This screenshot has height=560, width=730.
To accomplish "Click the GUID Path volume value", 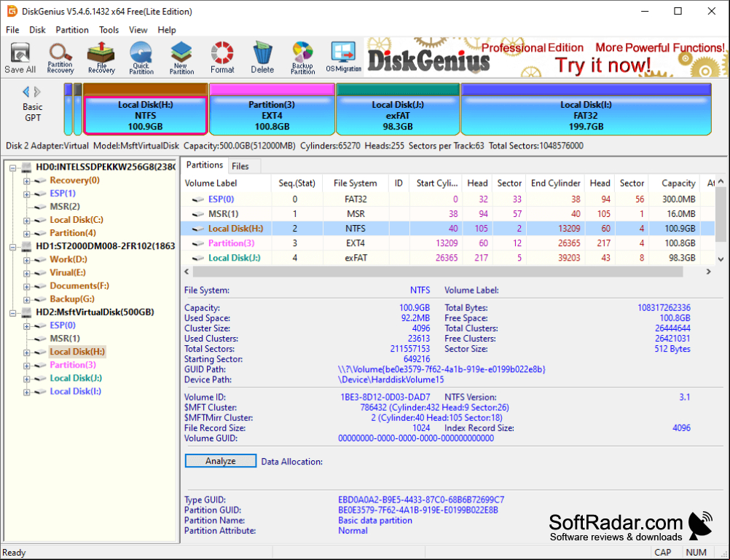I will [x=441, y=370].
